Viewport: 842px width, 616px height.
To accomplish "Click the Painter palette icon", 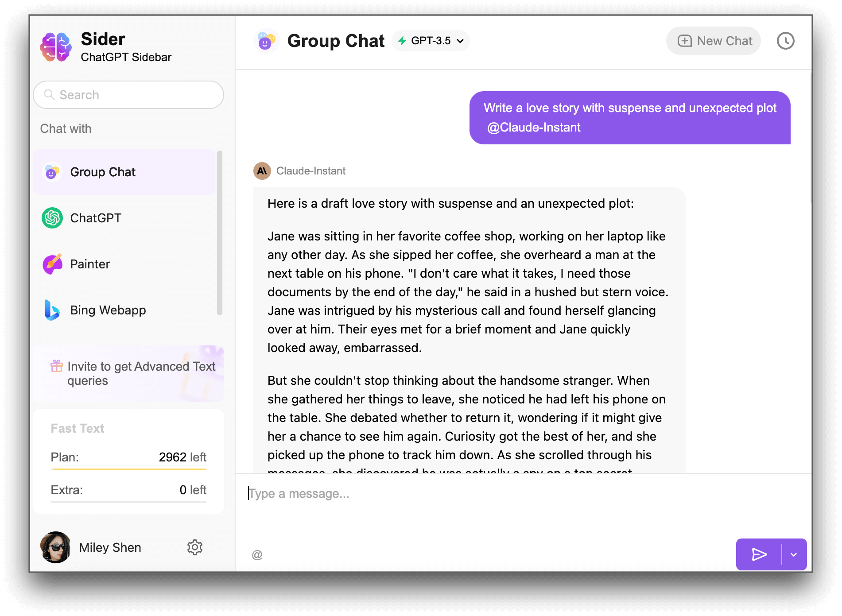I will [x=52, y=264].
